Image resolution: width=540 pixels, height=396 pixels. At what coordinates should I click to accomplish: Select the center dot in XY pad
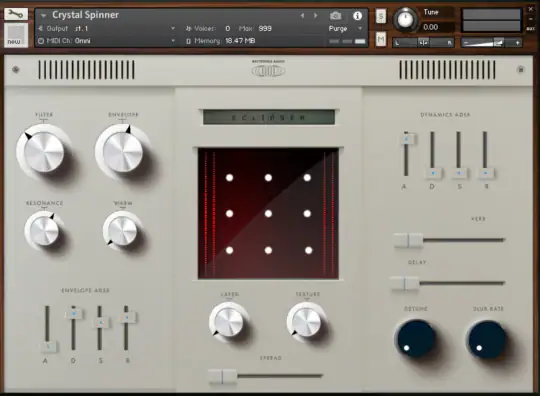[268, 214]
